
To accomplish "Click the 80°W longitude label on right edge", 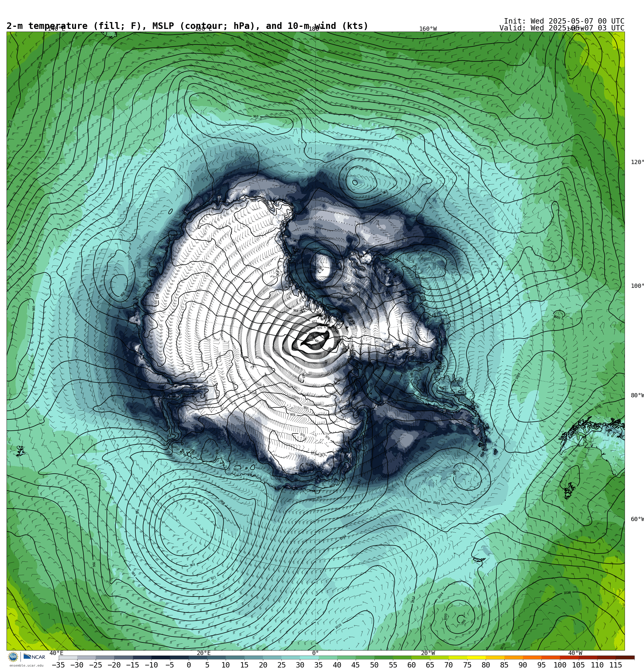I will pos(637,395).
